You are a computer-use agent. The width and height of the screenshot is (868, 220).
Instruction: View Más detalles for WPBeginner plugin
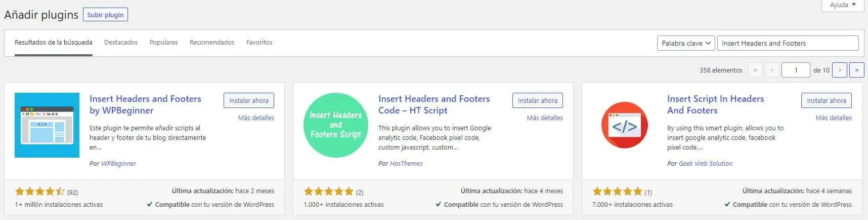(256, 118)
